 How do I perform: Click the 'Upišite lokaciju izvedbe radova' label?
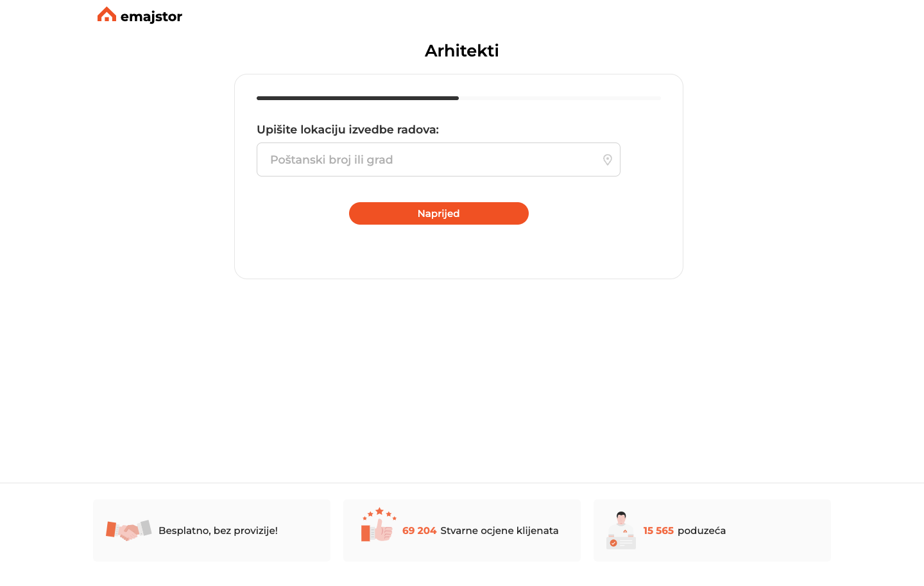click(x=348, y=130)
